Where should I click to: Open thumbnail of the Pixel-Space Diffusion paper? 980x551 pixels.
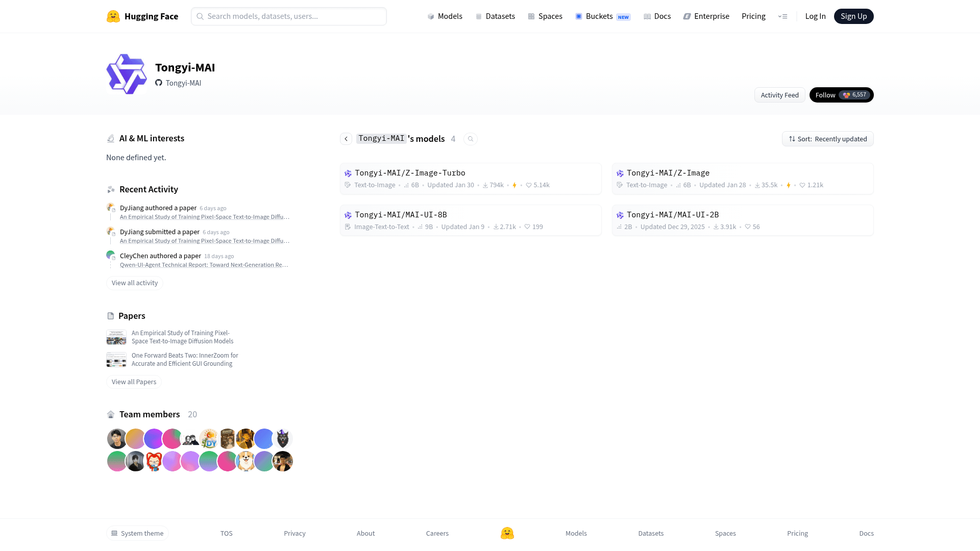(x=116, y=337)
